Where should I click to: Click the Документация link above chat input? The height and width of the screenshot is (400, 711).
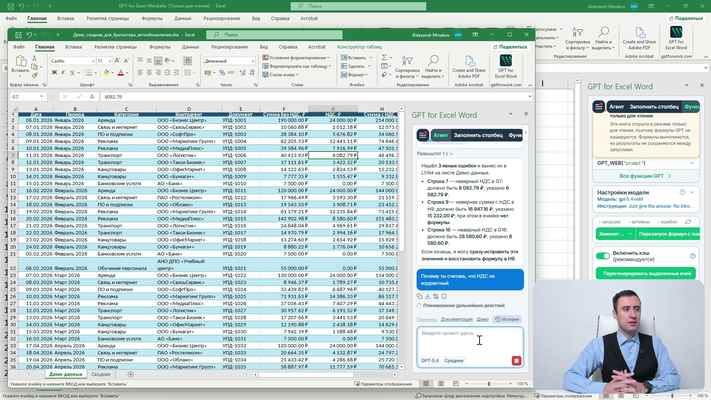(x=456, y=319)
